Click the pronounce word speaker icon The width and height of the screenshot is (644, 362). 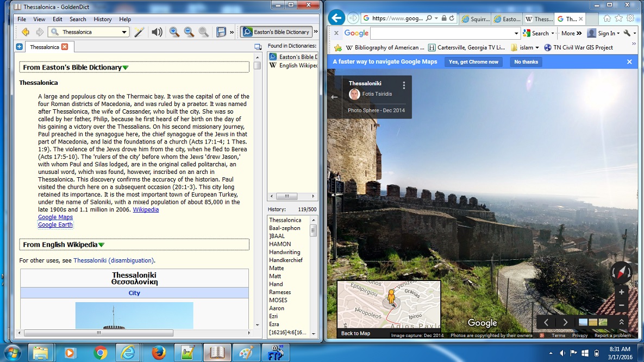[x=157, y=32]
